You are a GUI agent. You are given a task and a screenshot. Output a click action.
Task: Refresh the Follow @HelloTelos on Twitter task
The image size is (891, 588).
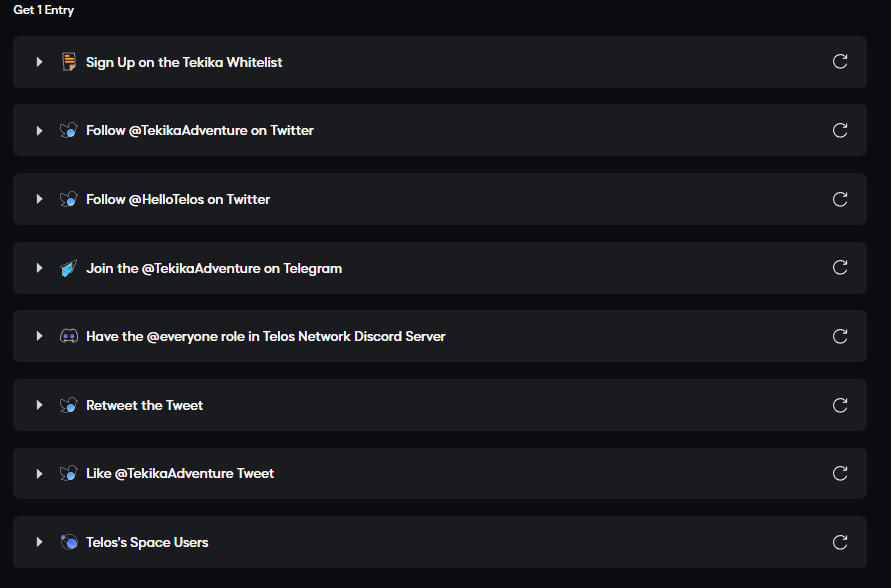pyautogui.click(x=840, y=199)
